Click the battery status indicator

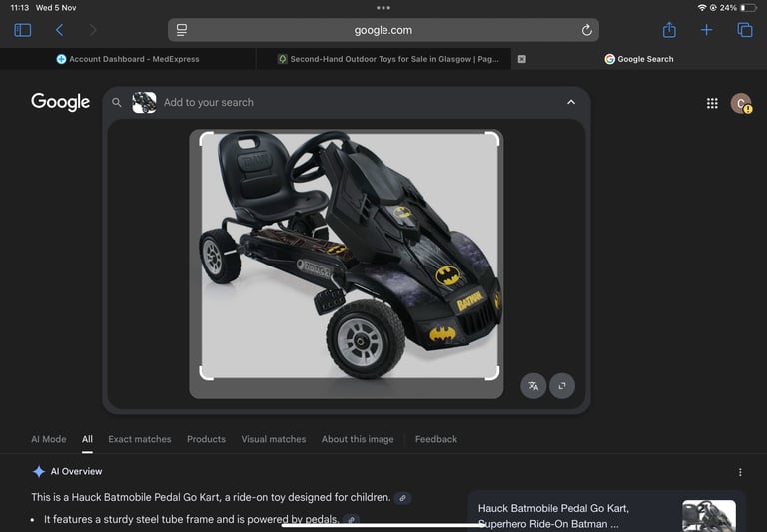(x=748, y=8)
